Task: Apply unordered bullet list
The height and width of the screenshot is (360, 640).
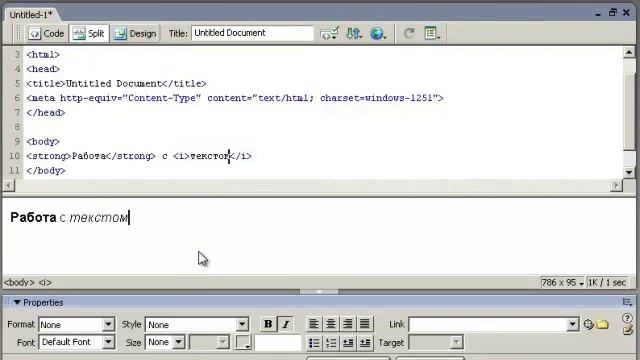Action: pyautogui.click(x=314, y=343)
